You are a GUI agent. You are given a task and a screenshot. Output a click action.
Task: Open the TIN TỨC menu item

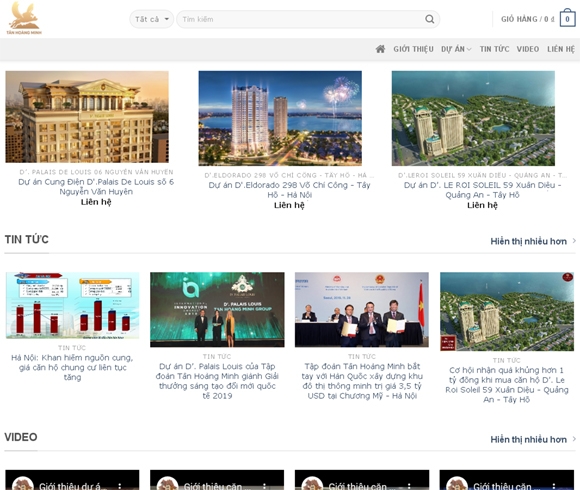click(x=494, y=49)
